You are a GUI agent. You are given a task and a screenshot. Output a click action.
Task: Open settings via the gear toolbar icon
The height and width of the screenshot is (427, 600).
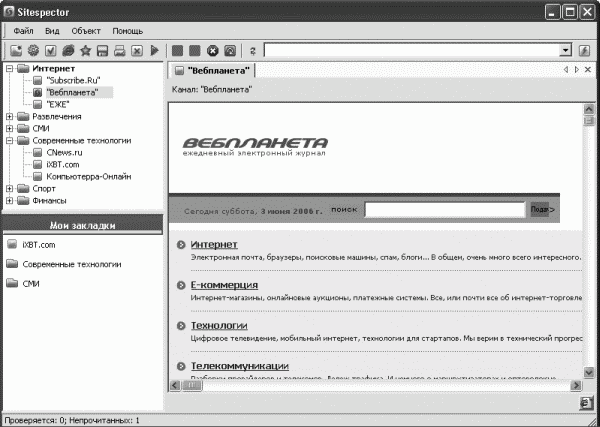(x=34, y=51)
